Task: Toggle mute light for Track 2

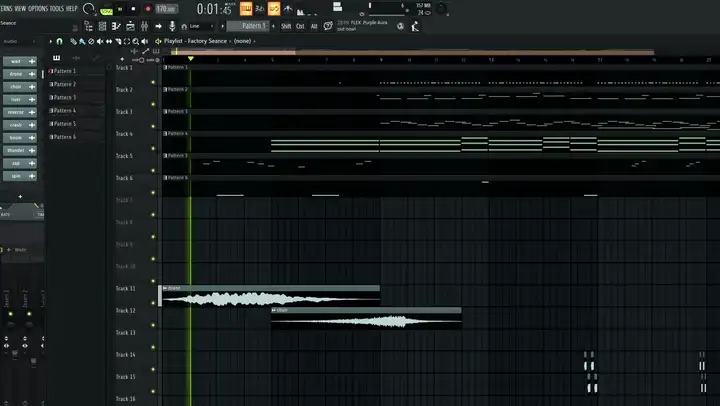Action: 153,104
